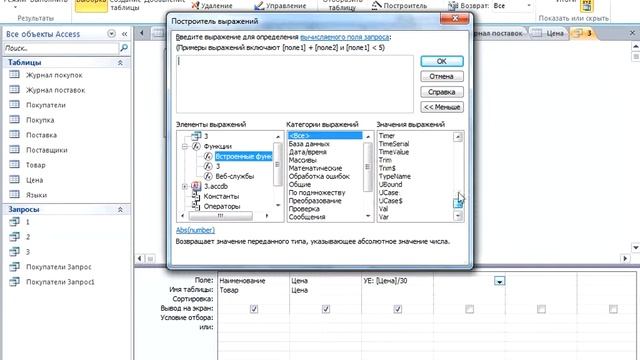Click Отмена button
The height and width of the screenshot is (360, 640).
[x=442, y=76]
